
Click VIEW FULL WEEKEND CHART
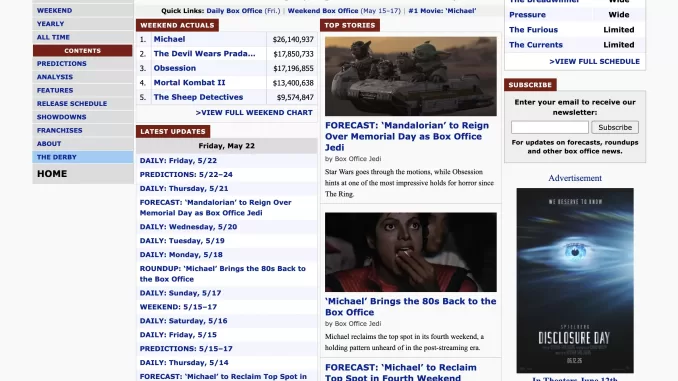[254, 112]
